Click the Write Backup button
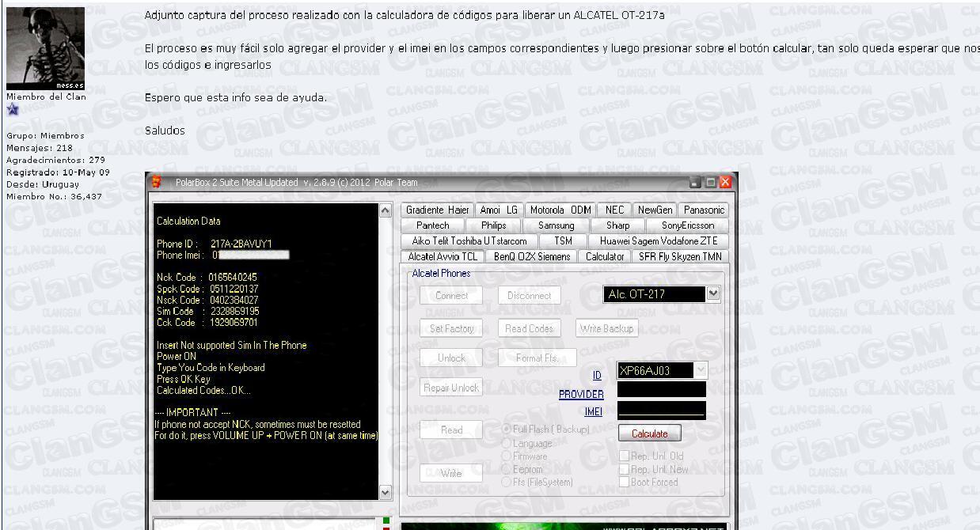980x530 pixels. [607, 328]
